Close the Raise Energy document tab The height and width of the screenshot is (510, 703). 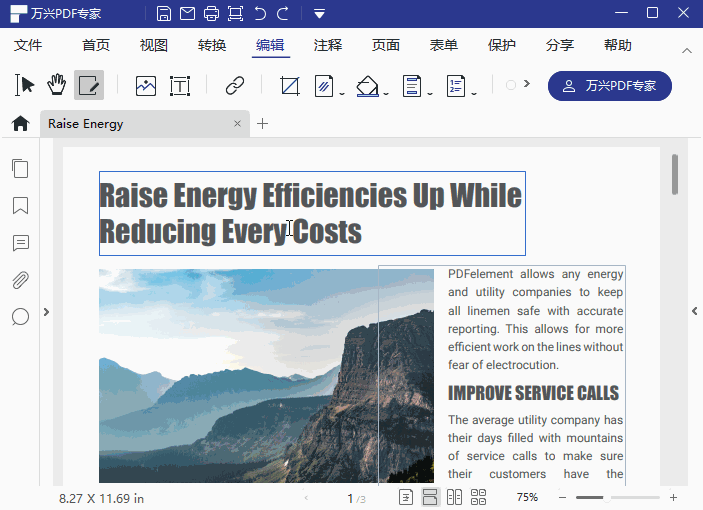pyautogui.click(x=237, y=123)
